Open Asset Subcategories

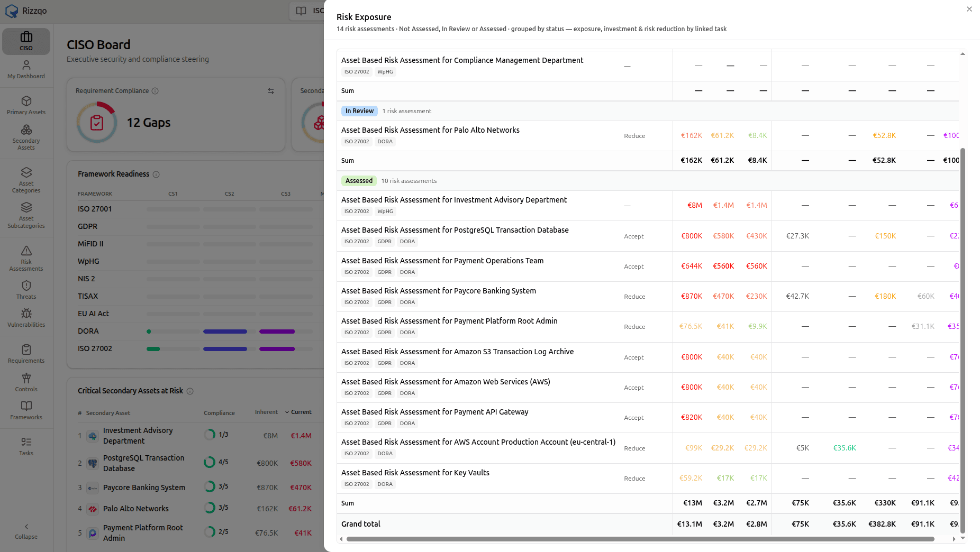coord(26,215)
